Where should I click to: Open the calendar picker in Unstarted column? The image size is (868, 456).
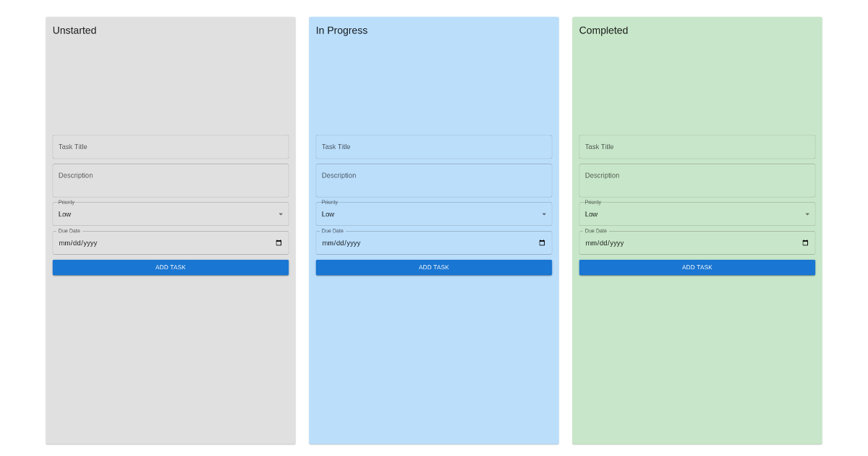[x=278, y=242]
